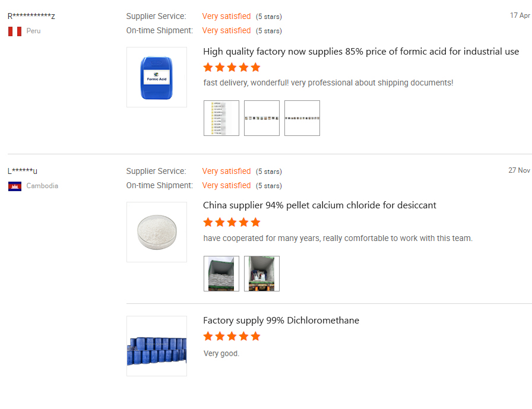Screen dimensions: 532x409
Task: View the stacked bags photo in calcium chloride review
Action: pos(221,274)
